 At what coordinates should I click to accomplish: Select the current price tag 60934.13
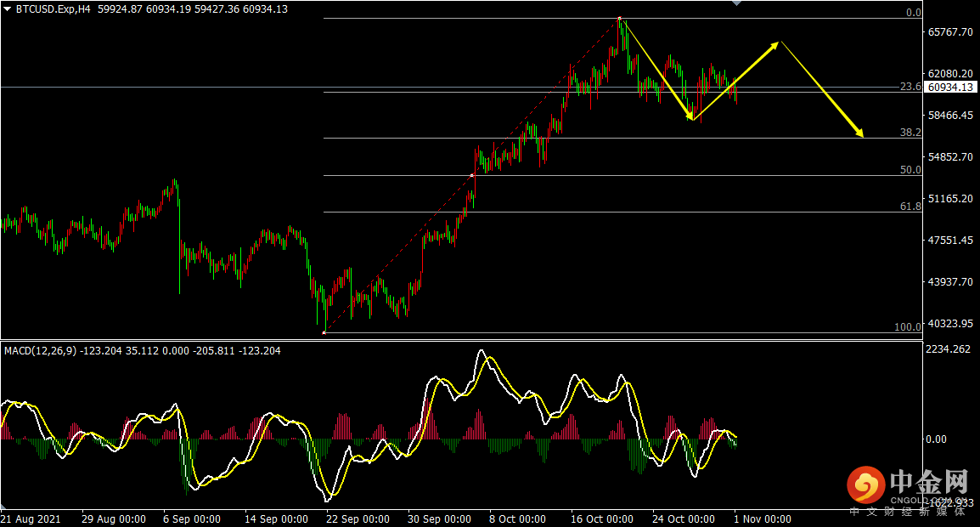tap(950, 88)
